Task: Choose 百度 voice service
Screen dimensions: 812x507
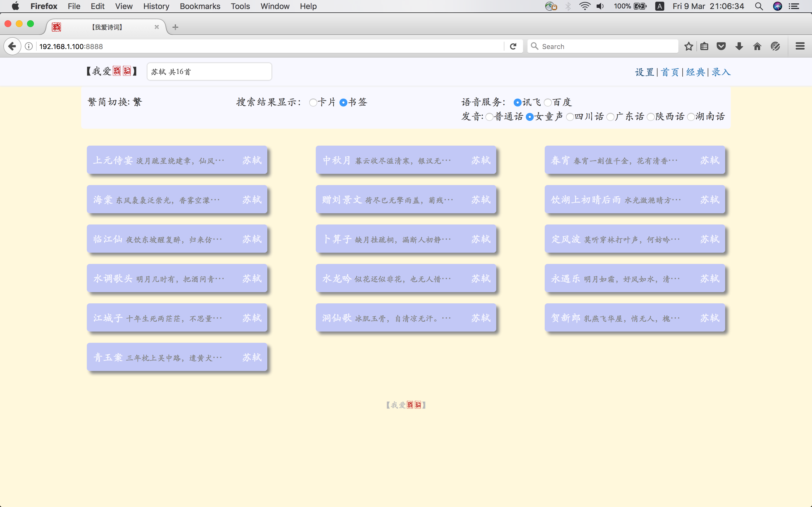Action: pyautogui.click(x=548, y=102)
